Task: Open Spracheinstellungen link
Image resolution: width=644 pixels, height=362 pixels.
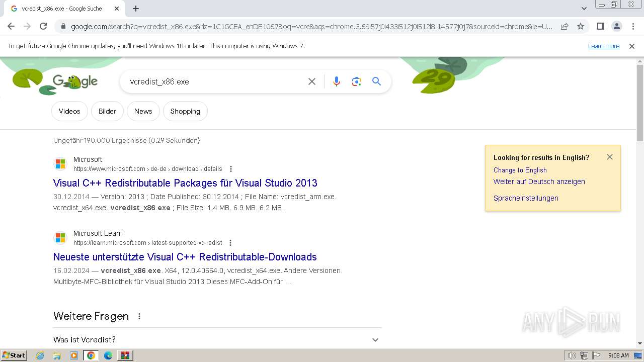Action: (x=526, y=198)
